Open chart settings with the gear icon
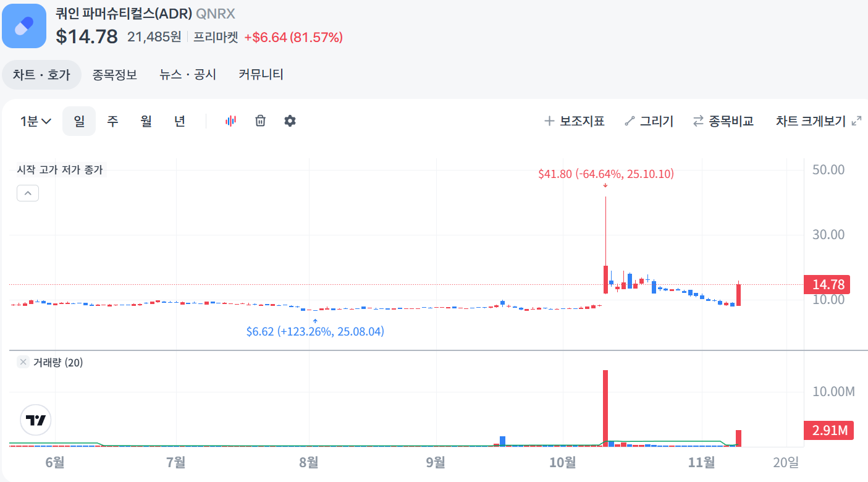This screenshot has height=482, width=868. coord(290,120)
